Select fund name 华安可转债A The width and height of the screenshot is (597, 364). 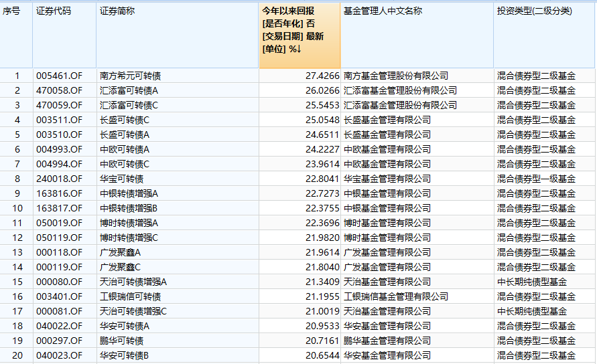pos(125,326)
